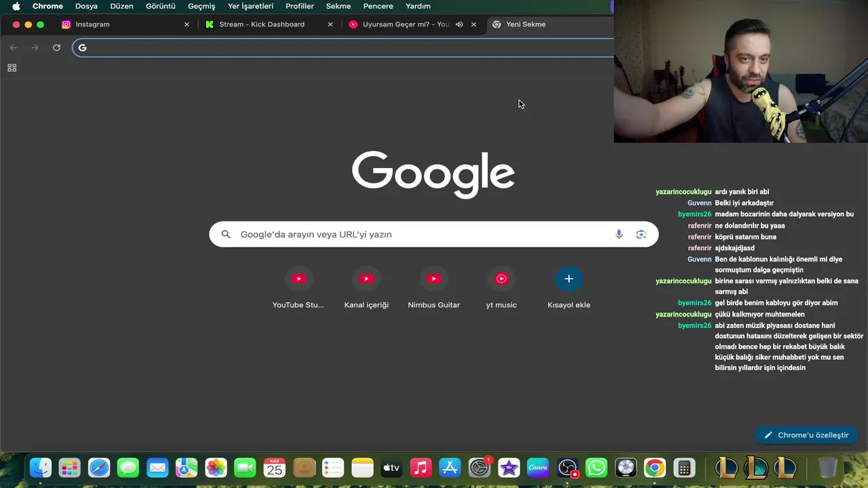The image size is (868, 488).
Task: Open the Yardım menu
Action: [418, 6]
